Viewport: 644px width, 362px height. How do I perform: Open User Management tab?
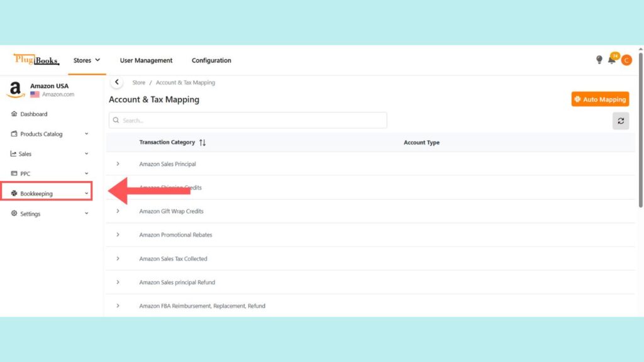click(x=146, y=60)
